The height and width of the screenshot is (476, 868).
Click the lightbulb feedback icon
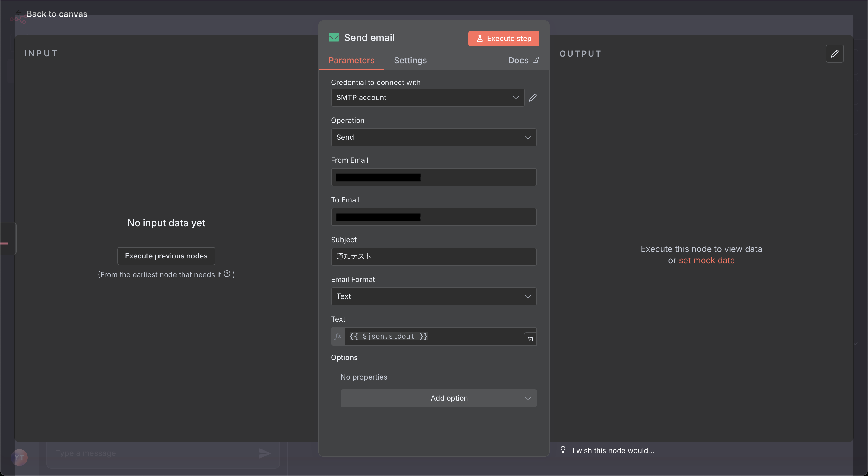click(x=563, y=450)
